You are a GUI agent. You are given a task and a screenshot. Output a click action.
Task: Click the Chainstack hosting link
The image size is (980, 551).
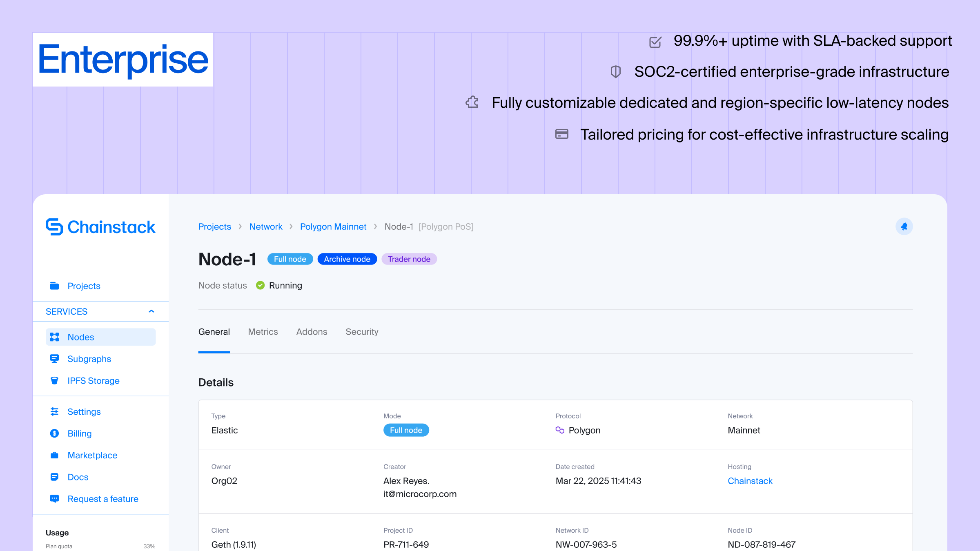750,481
